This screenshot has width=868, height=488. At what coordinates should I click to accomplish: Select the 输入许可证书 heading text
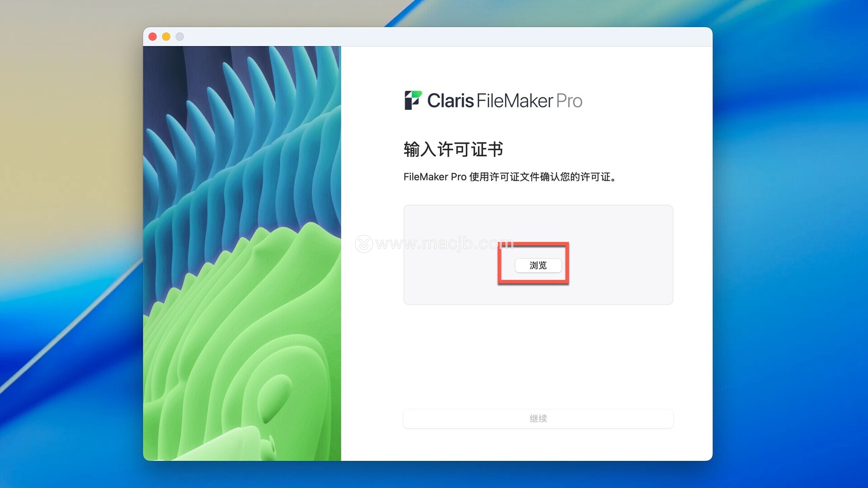[453, 149]
